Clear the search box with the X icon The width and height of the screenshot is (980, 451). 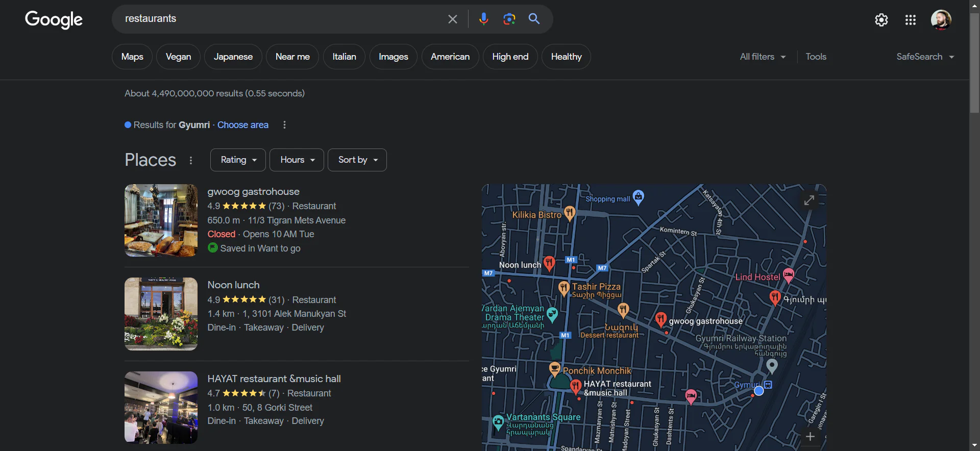point(452,19)
